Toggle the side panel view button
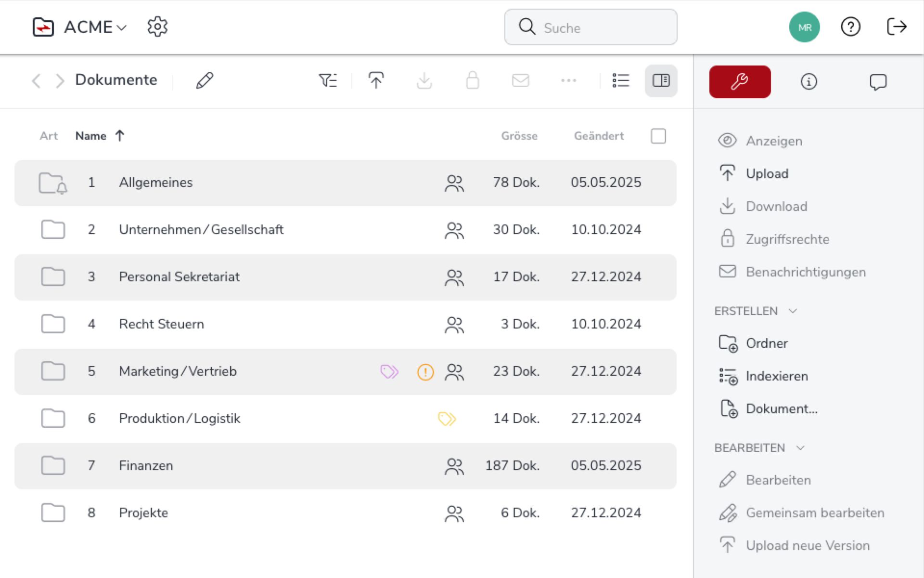 coord(661,80)
